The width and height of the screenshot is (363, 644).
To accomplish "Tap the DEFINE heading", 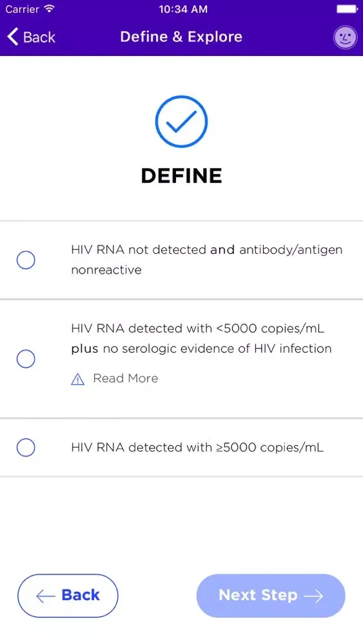I will click(x=181, y=176).
